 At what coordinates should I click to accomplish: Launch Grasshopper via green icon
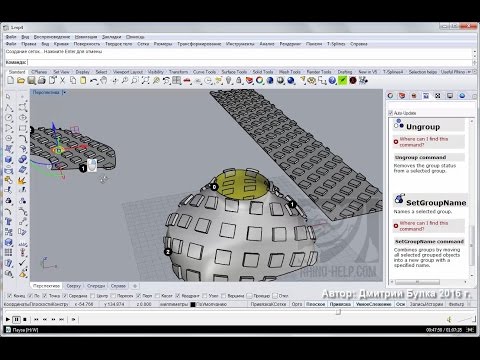tap(342, 80)
